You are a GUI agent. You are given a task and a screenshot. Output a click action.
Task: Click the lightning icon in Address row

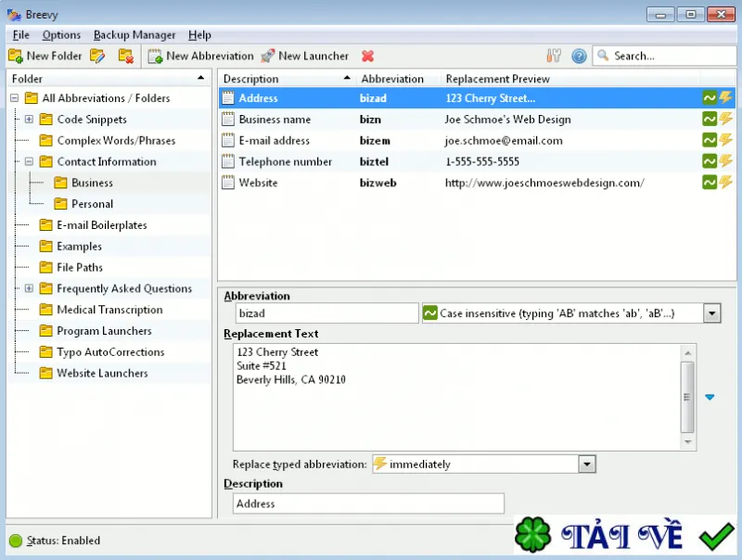pos(725,98)
